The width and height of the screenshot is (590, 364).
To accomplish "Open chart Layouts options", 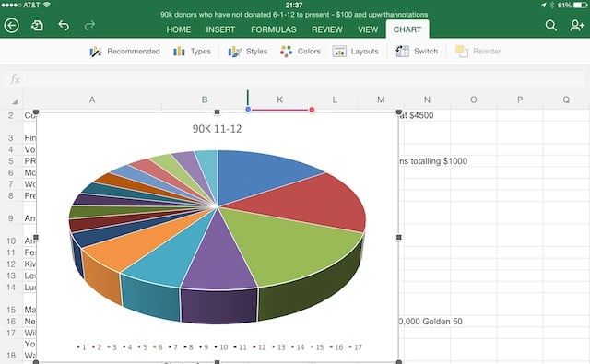I will 355,51.
